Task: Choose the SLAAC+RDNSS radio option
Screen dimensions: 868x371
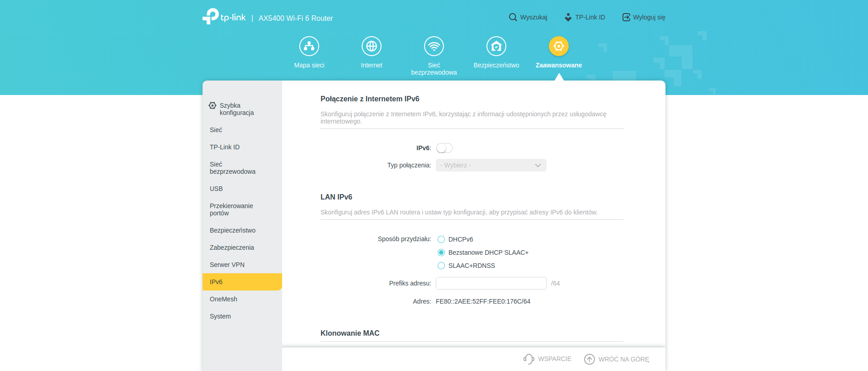Action: point(441,266)
